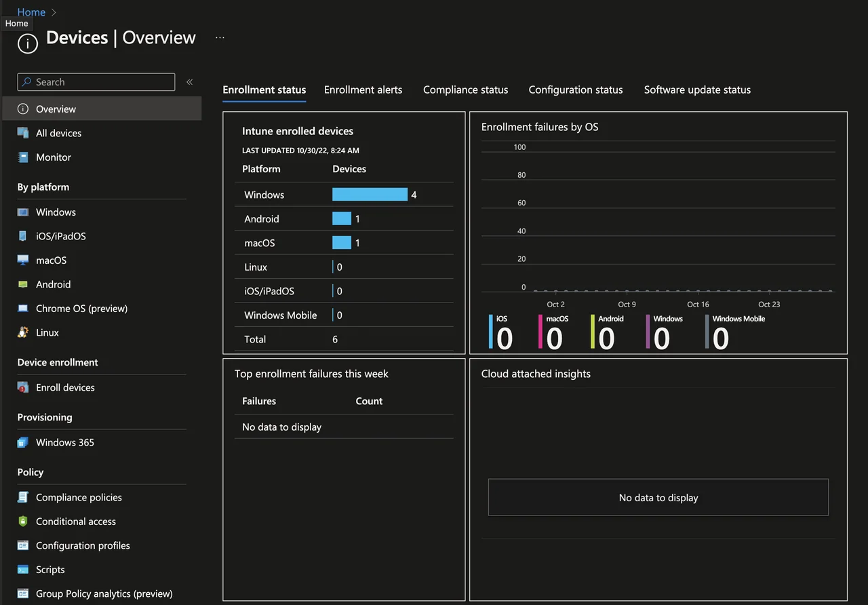This screenshot has height=605, width=868.
Task: Click the Monitor icon in sidebar
Action: click(23, 157)
